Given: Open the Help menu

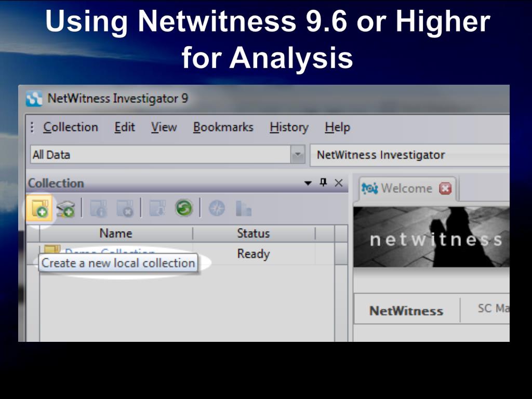Looking at the screenshot, I should point(337,127).
